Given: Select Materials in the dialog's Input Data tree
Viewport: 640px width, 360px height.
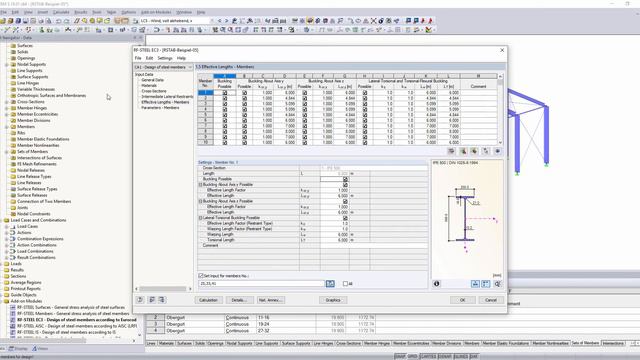Looking at the screenshot, I should [149, 86].
